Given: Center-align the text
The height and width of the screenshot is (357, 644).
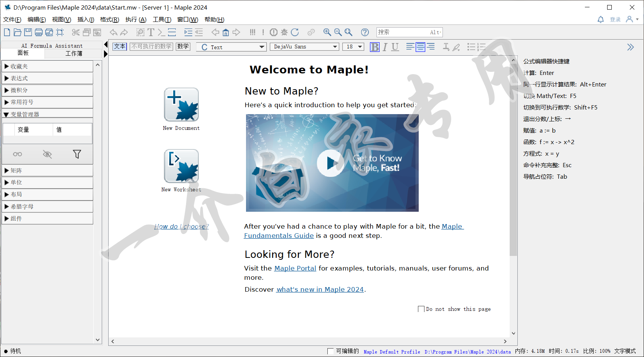Looking at the screenshot, I should click(x=420, y=47).
